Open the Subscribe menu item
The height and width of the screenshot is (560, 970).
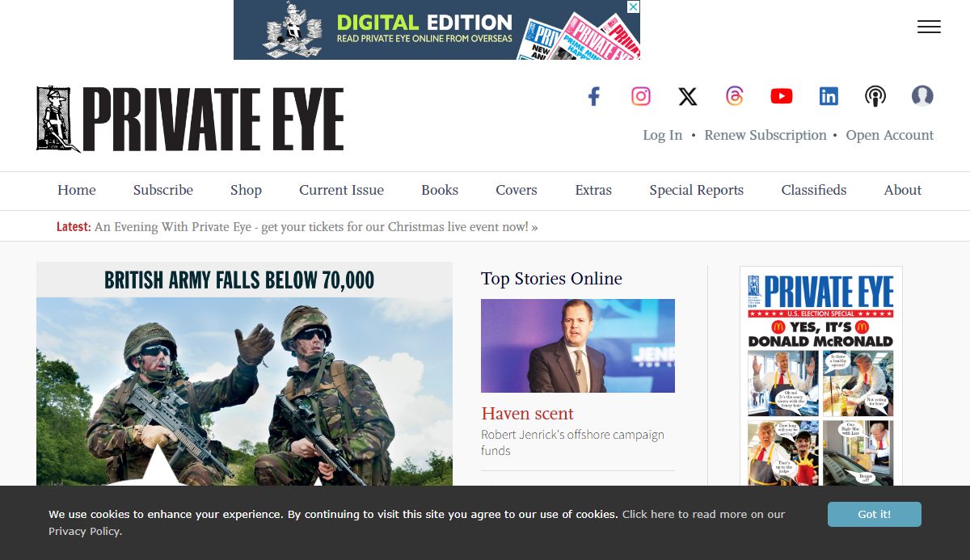(163, 190)
